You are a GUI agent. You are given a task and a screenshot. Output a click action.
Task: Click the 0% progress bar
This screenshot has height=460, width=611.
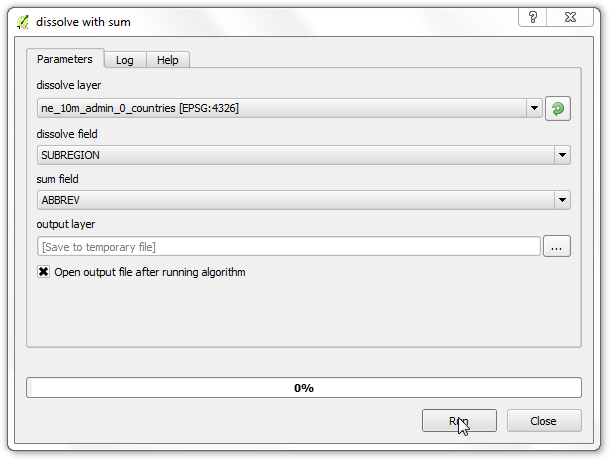(304, 387)
